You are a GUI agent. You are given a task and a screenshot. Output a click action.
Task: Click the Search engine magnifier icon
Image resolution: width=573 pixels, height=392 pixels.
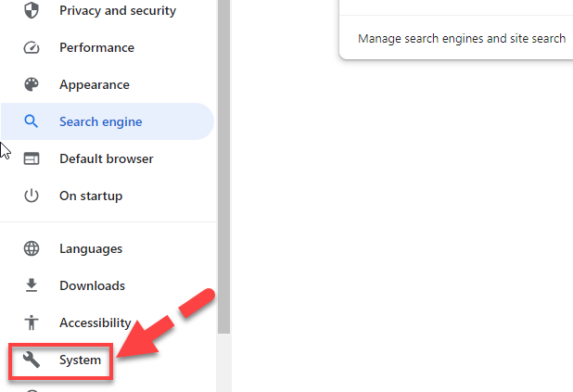click(32, 121)
